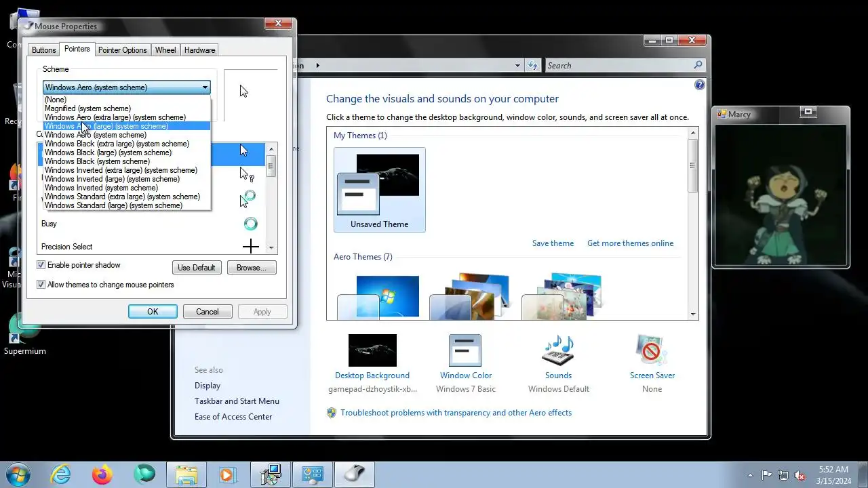Image resolution: width=868 pixels, height=488 pixels.
Task: Choose Windows Standard (extra large) scheme
Action: tap(127, 197)
